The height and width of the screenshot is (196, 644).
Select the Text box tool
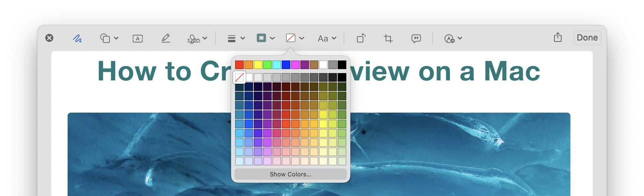(x=138, y=39)
